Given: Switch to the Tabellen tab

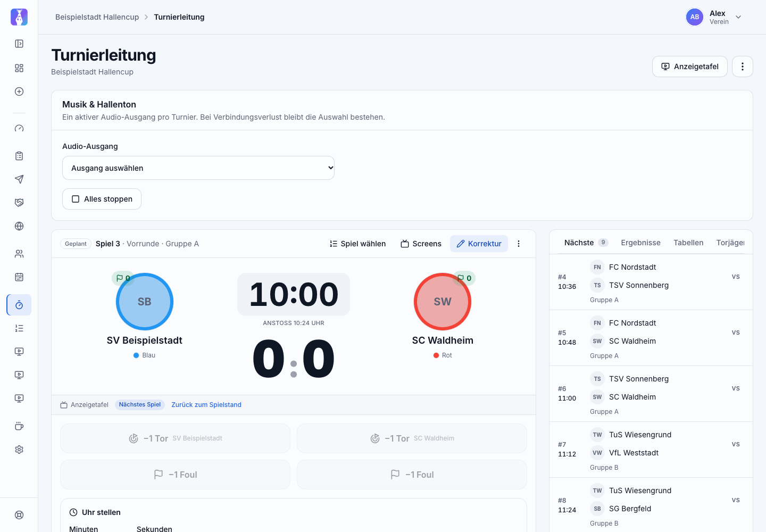Looking at the screenshot, I should pyautogui.click(x=688, y=243).
